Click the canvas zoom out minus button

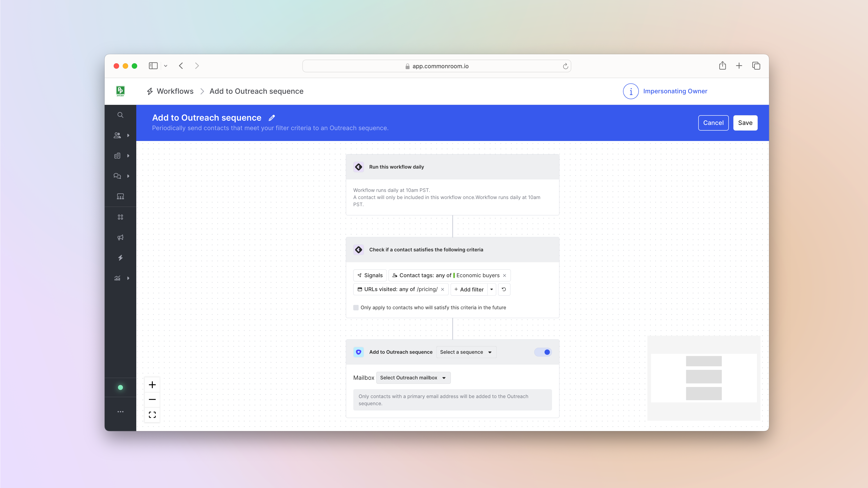(152, 399)
